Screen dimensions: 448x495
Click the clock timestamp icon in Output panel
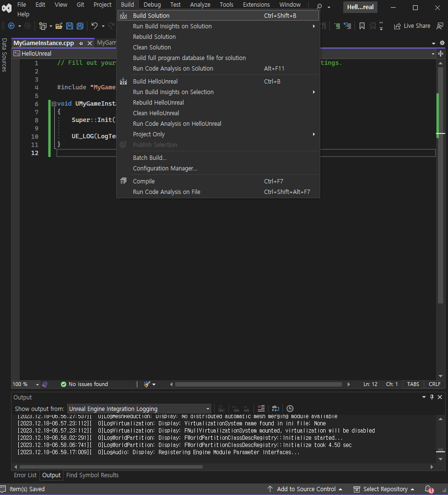click(290, 409)
